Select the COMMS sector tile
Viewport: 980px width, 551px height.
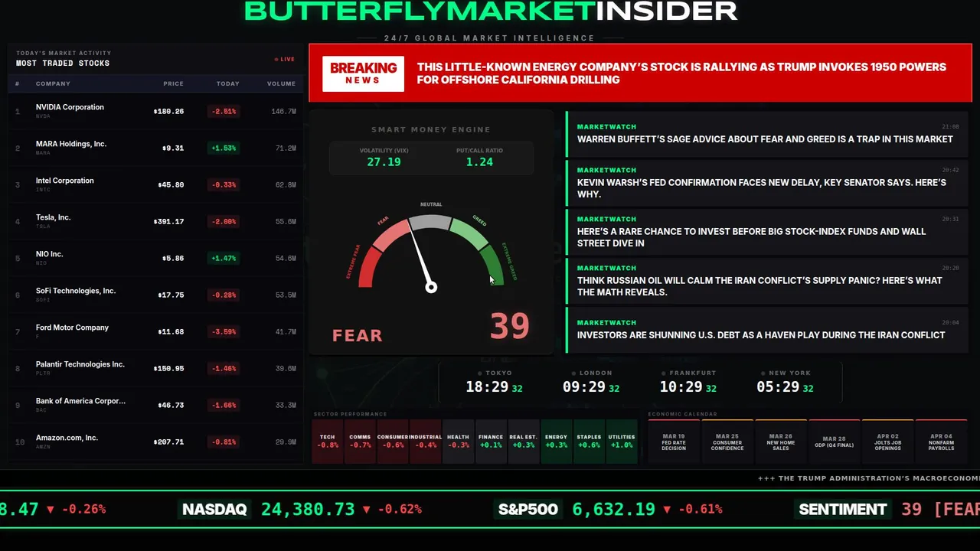tap(360, 442)
